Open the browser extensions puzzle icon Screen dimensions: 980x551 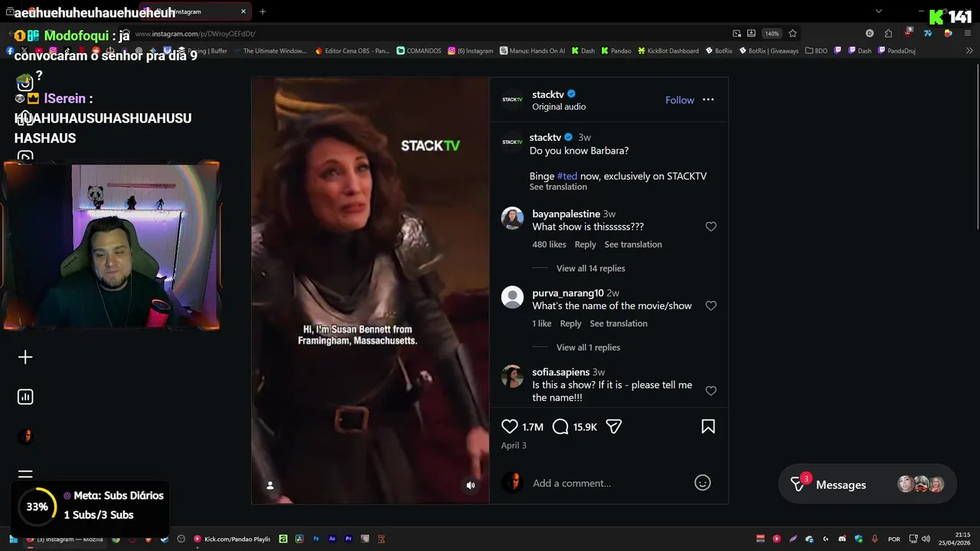pyautogui.click(x=888, y=34)
